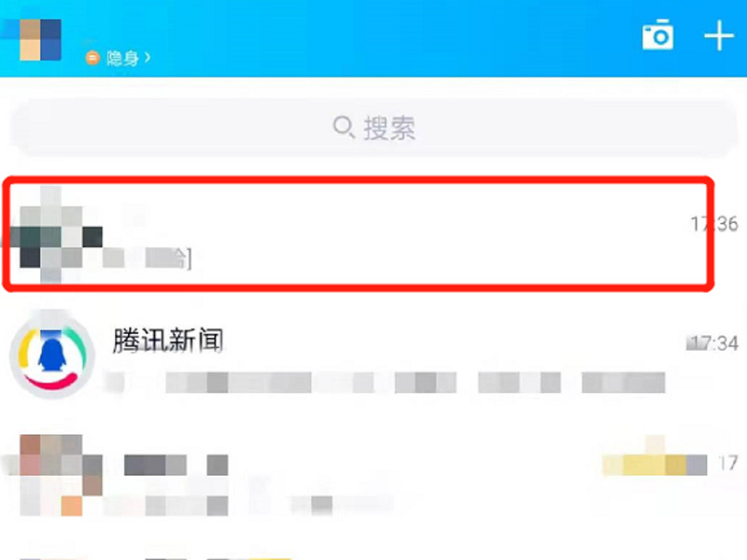The width and height of the screenshot is (747, 560).
Task: Focus the 搜索 search field
Action: point(373,128)
